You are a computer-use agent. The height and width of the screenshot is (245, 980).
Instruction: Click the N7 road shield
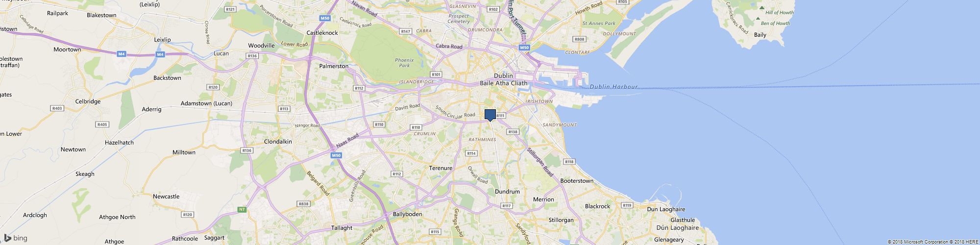(242, 210)
